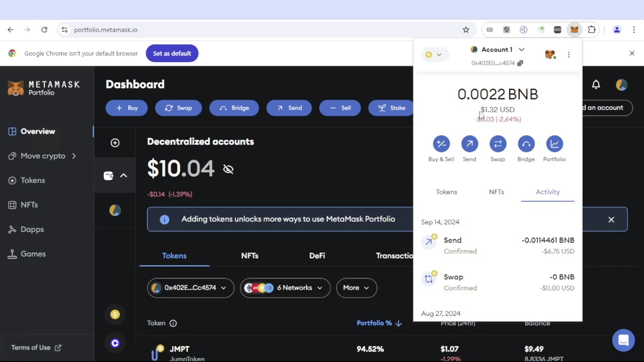Dismiss the adding tokens banner
This screenshot has height=362, width=644.
click(611, 219)
